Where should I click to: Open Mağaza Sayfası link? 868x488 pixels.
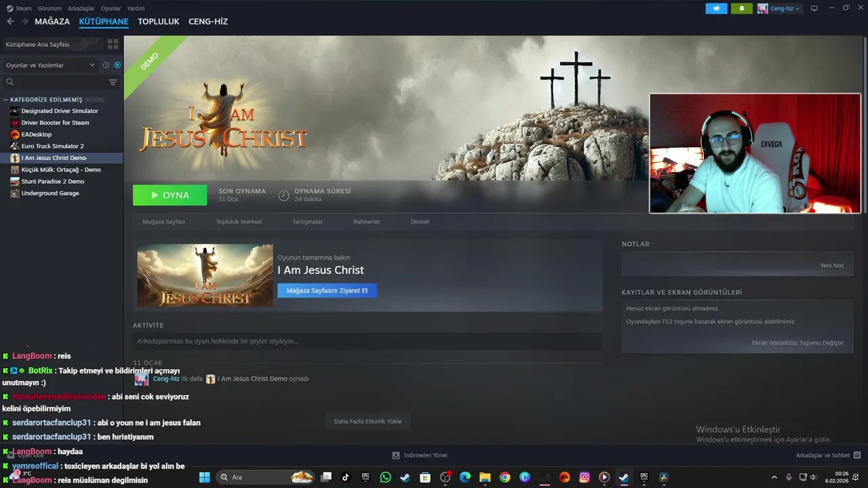[164, 222]
